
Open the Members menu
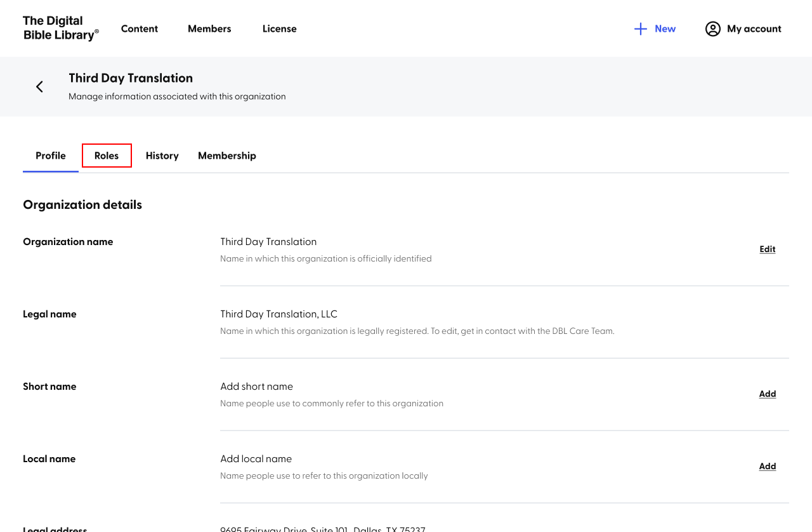[x=209, y=29]
